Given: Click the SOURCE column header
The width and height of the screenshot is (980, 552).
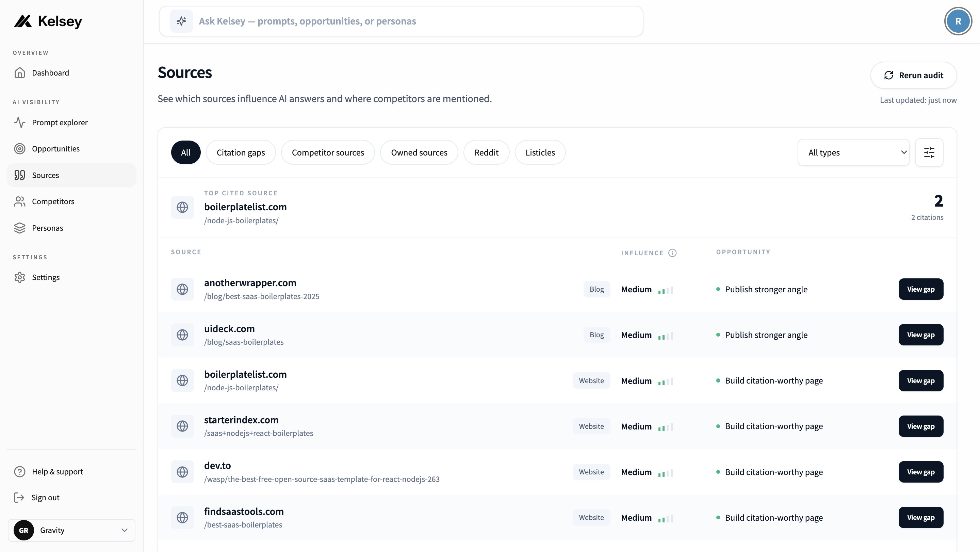Looking at the screenshot, I should pos(186,252).
